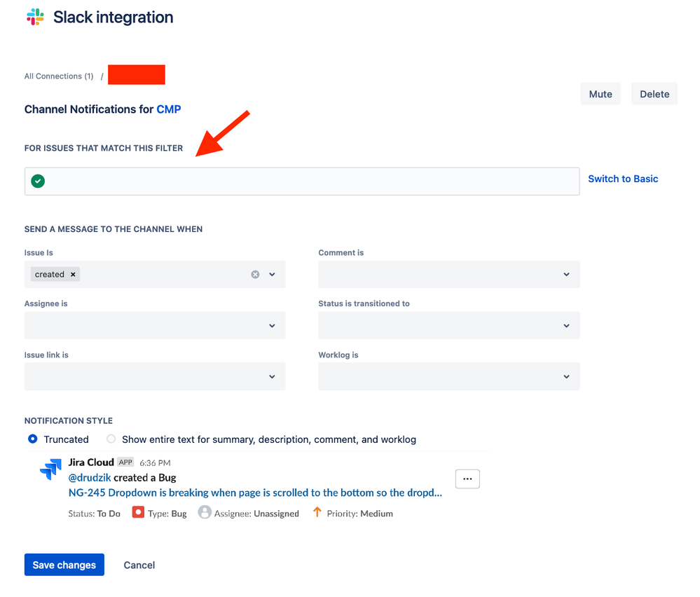Viewport: 700px width, 597px height.
Task: Click the APP badge next to Jira Cloud
Action: pyautogui.click(x=125, y=462)
